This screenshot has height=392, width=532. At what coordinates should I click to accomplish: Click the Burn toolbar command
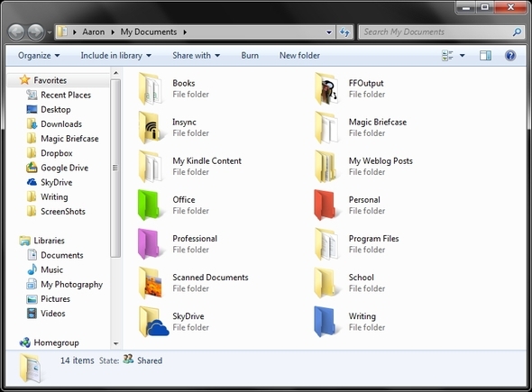pyautogui.click(x=250, y=55)
